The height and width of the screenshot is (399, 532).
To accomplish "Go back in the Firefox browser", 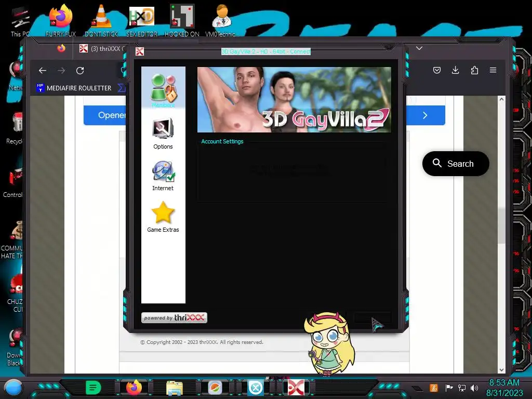I will click(x=43, y=71).
